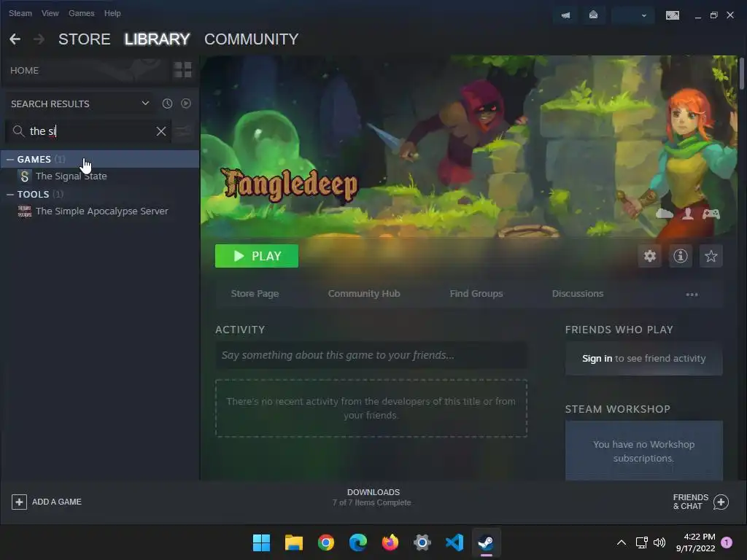Open the account name dropdown

tap(632, 15)
